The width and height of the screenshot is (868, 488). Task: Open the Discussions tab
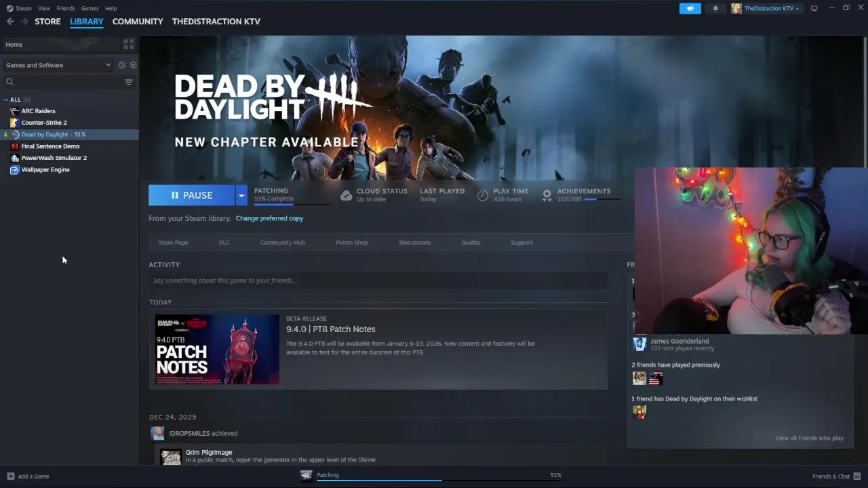pos(415,243)
